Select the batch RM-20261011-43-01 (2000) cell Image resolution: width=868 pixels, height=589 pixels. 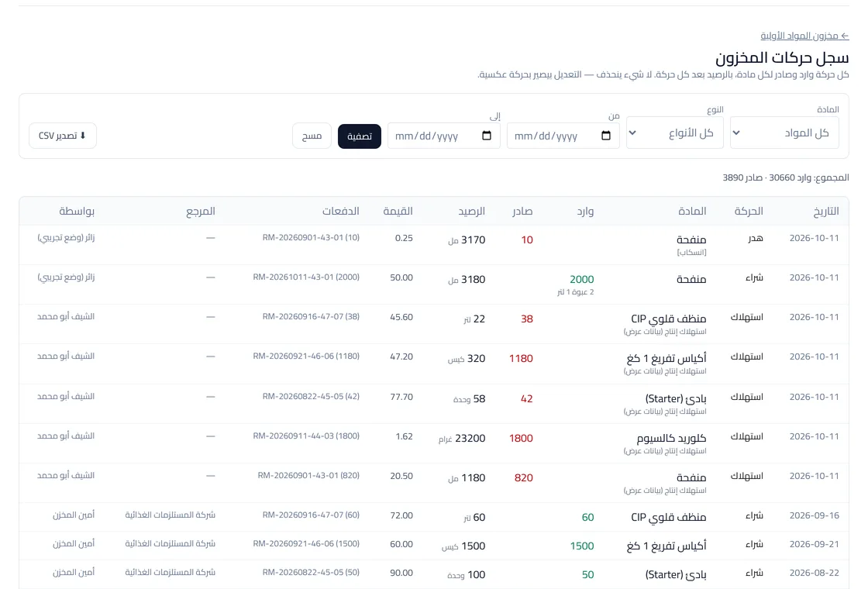pos(306,277)
